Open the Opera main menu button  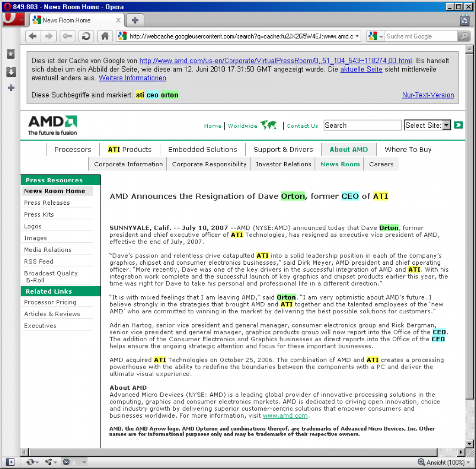[x=13, y=19]
